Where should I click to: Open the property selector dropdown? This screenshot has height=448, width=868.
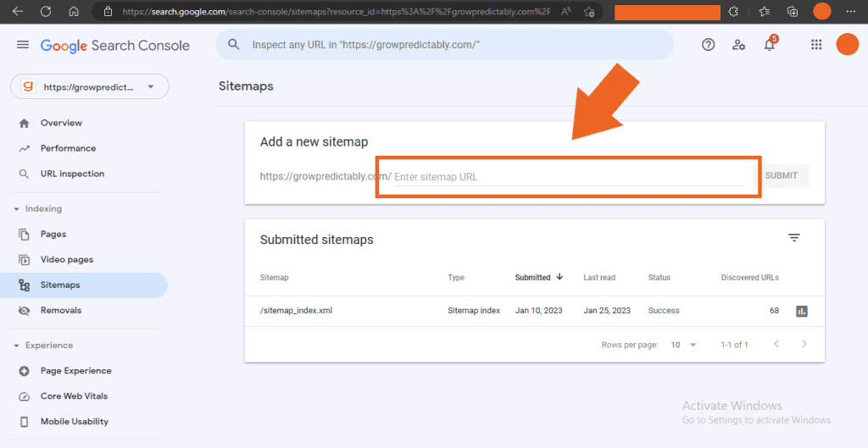(90, 87)
